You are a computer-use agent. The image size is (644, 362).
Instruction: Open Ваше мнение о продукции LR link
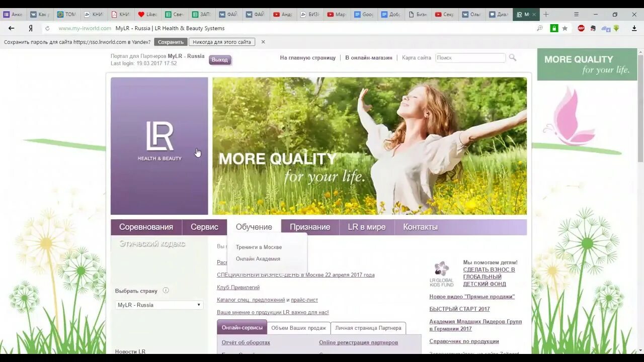click(x=273, y=312)
